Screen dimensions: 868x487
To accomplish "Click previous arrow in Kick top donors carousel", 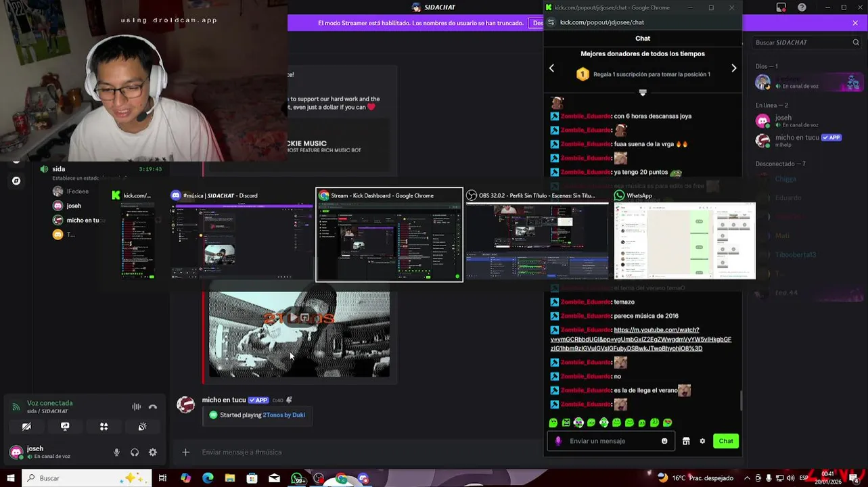I will (x=551, y=68).
